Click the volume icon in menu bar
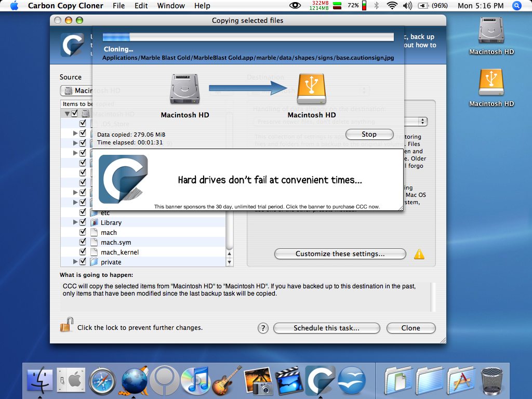The height and width of the screenshot is (399, 532). 407,5
